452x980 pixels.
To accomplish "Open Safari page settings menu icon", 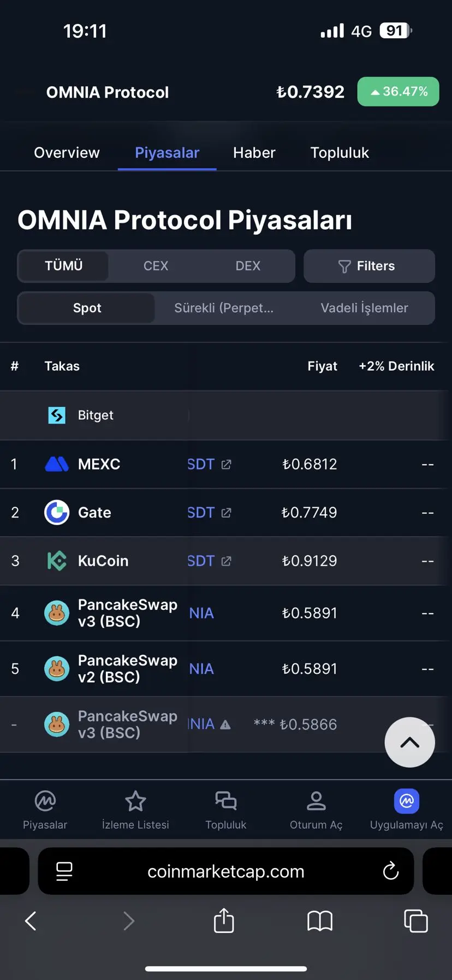I will click(x=64, y=871).
